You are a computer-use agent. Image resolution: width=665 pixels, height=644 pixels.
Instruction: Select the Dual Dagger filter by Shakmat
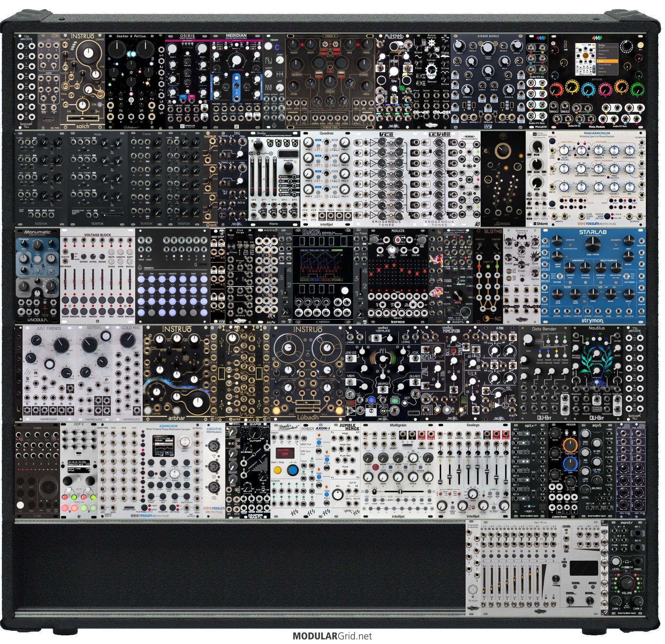[537, 179]
